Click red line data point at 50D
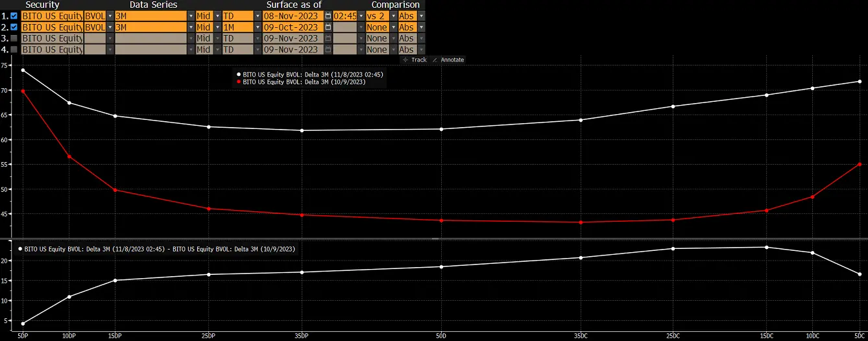This screenshot has width=868, height=341. tap(441, 220)
